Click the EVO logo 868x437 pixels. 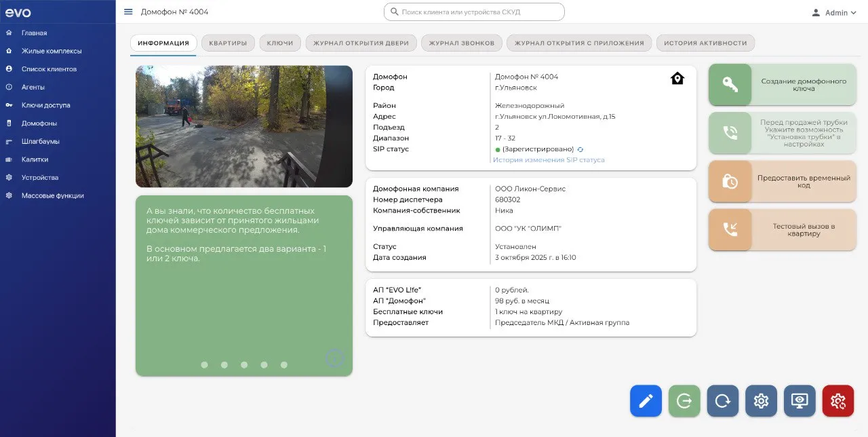point(18,13)
